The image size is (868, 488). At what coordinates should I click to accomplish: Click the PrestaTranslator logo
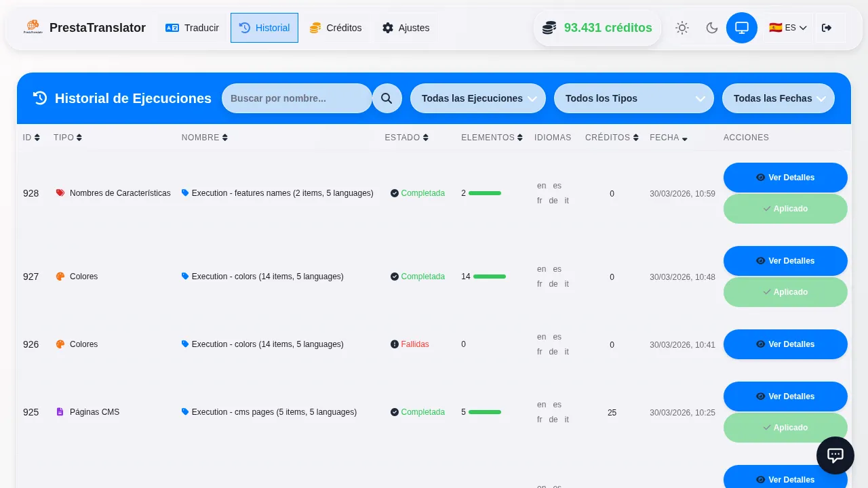[x=33, y=28]
